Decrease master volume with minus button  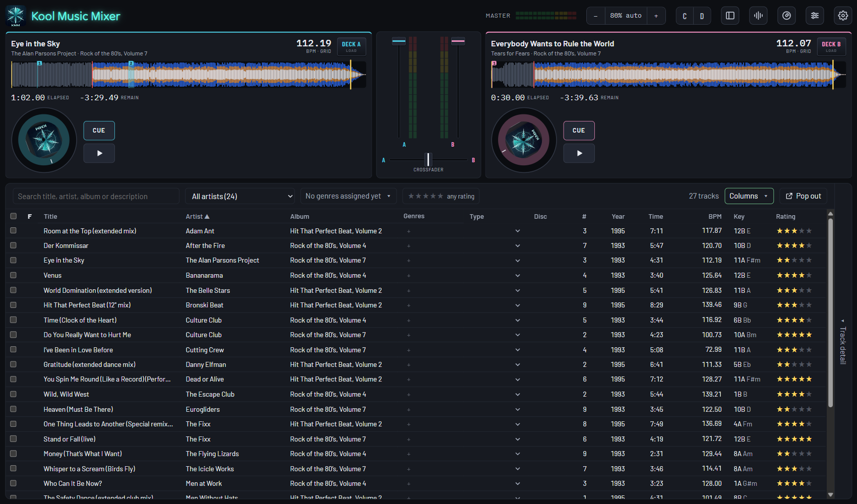pos(595,16)
